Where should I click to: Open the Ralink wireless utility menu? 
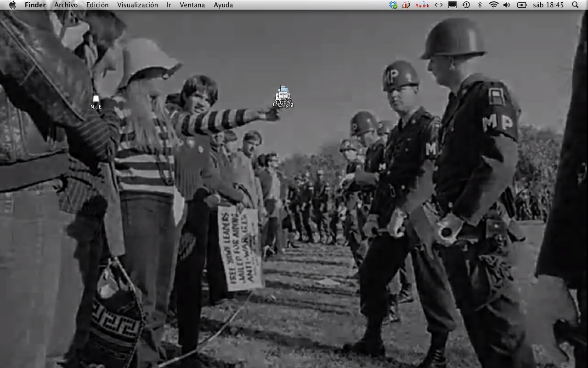pyautogui.click(x=422, y=5)
